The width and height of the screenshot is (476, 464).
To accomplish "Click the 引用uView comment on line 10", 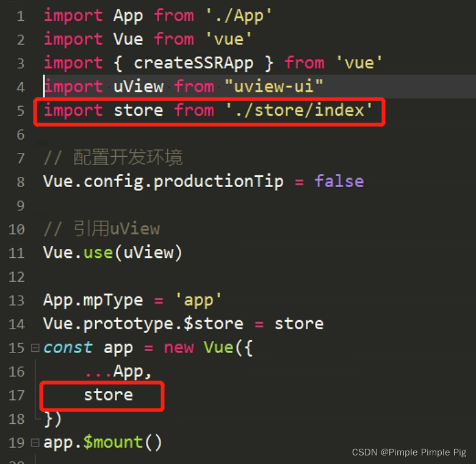I will (x=102, y=229).
